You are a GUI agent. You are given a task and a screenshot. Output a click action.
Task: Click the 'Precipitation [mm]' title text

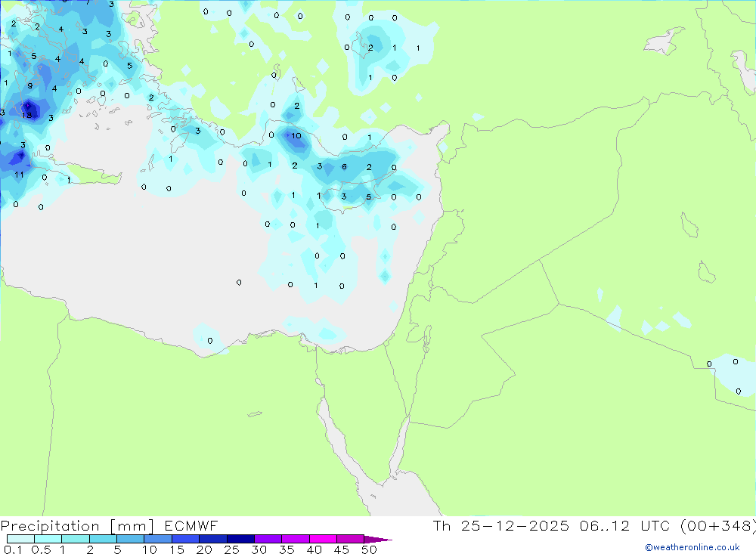coord(77,526)
